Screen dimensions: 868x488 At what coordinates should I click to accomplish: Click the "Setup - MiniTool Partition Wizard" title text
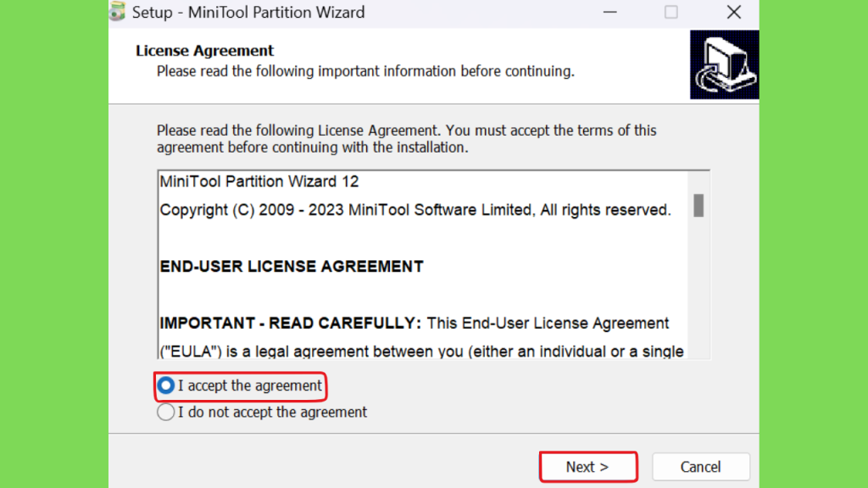coord(248,12)
